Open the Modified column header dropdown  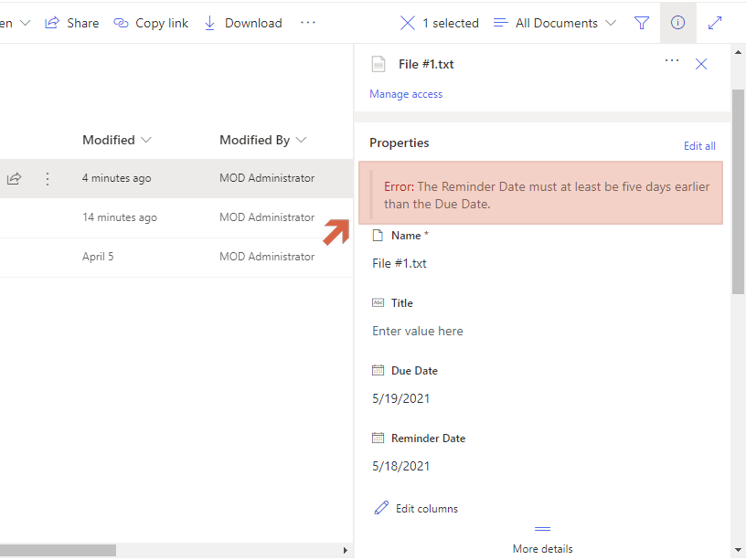click(117, 140)
